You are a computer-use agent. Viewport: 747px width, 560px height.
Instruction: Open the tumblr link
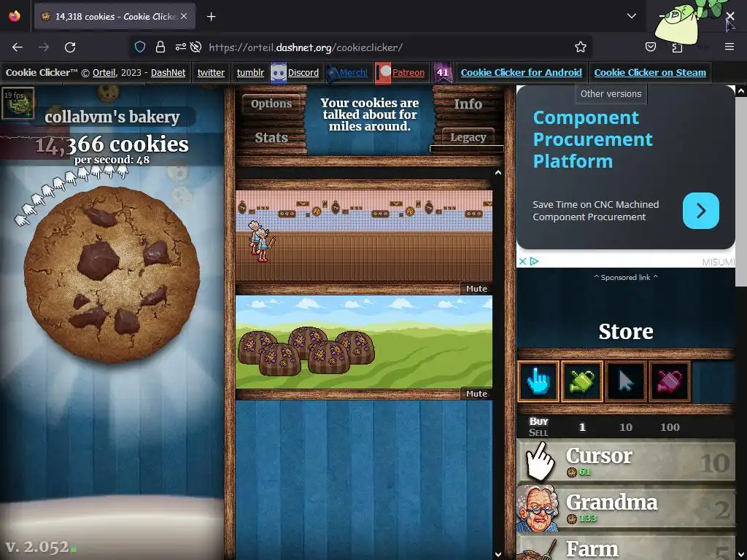250,73
